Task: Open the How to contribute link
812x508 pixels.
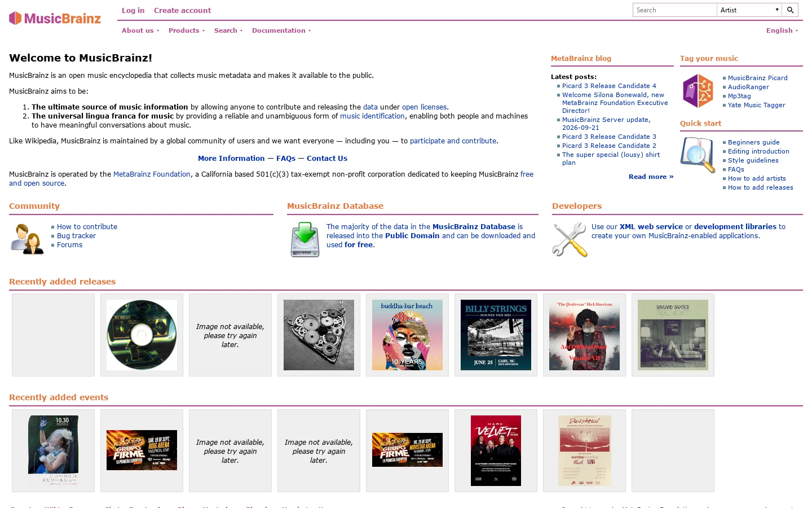Action: tap(87, 227)
